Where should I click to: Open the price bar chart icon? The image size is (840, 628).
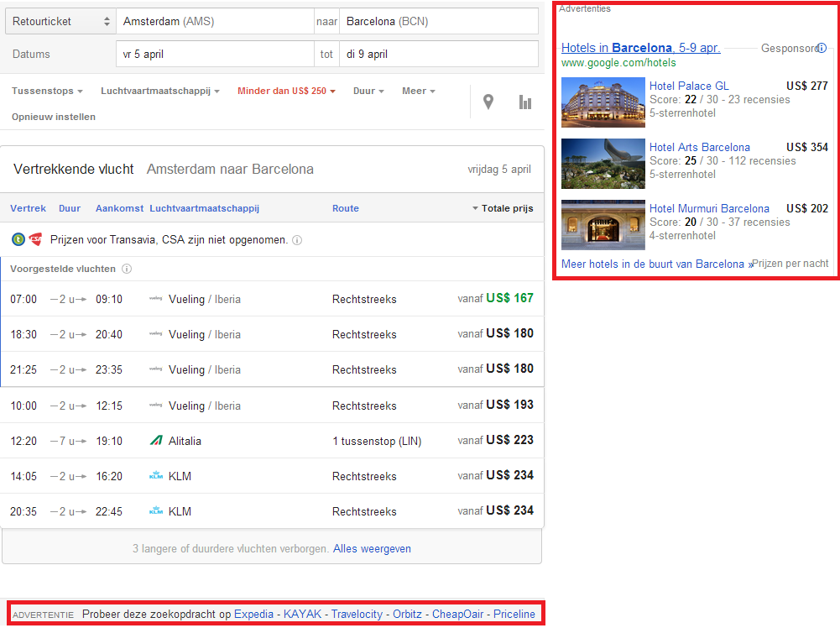pyautogui.click(x=525, y=102)
